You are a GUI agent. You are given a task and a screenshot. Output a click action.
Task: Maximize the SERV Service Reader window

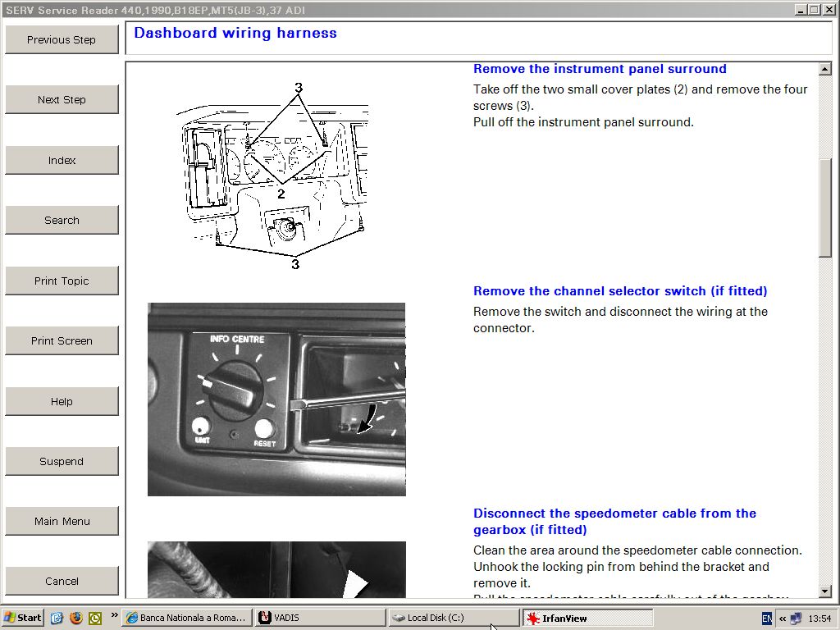813,10
